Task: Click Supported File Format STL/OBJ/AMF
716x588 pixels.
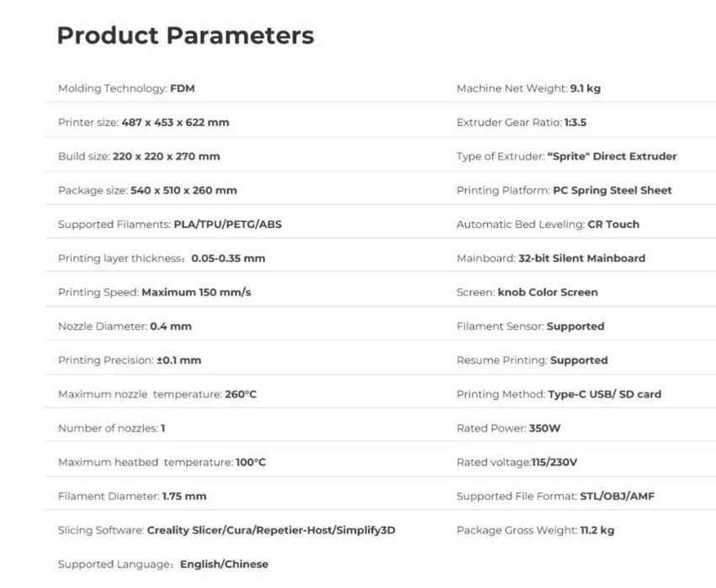Action: [x=555, y=495]
